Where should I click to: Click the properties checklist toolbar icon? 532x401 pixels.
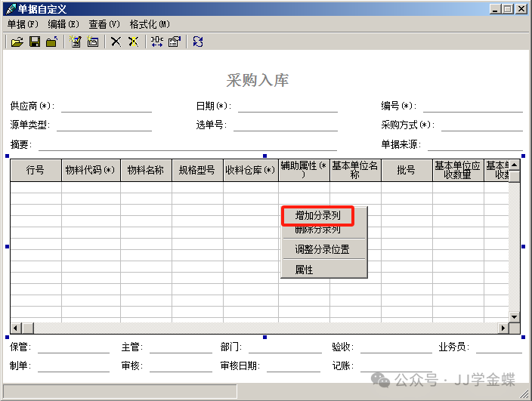(174, 42)
